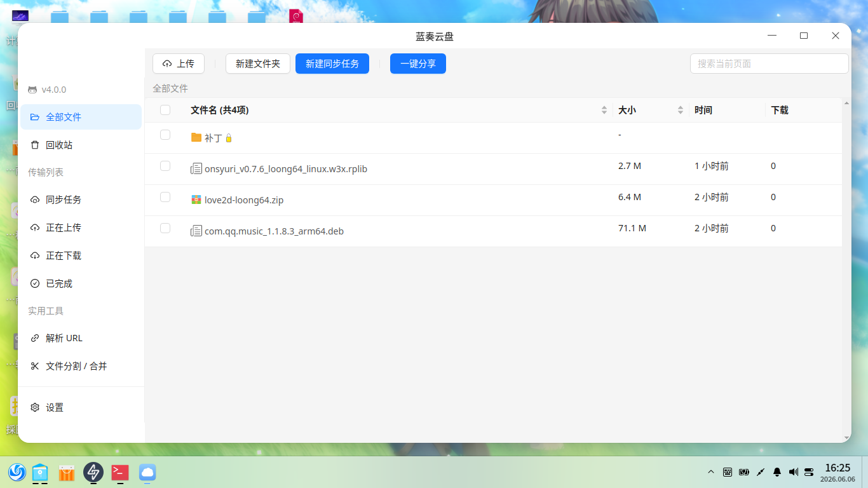Go to 全部文件 in the sidebar
This screenshot has width=868, height=488.
tap(81, 117)
